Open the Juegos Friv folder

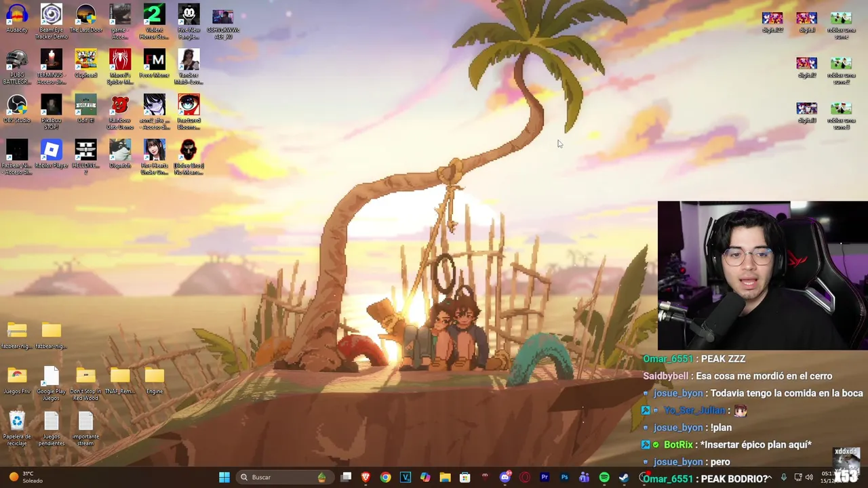point(17,380)
